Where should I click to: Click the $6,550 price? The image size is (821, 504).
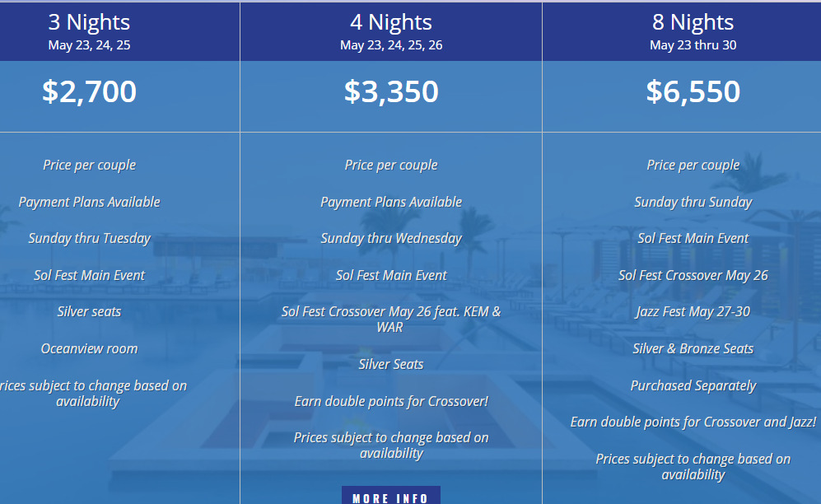[x=693, y=91]
